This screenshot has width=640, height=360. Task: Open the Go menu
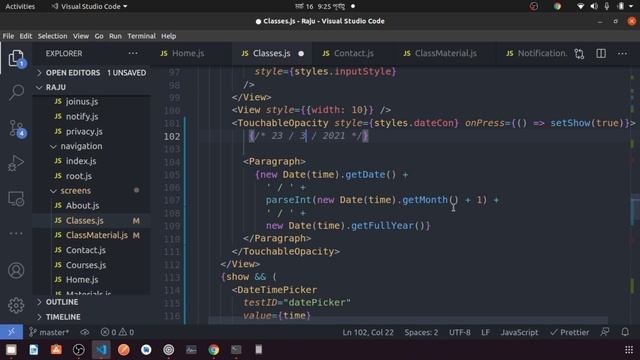99,36
